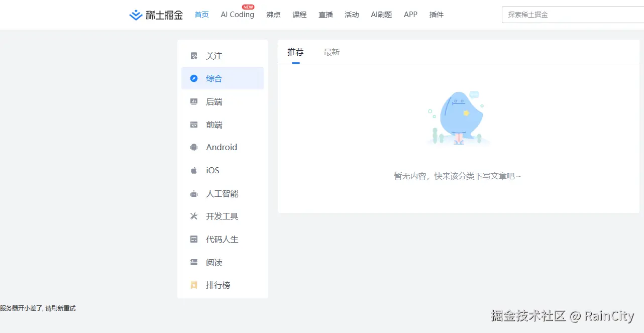Open 排行榜 using its trophy icon
The image size is (644, 333).
(194, 285)
